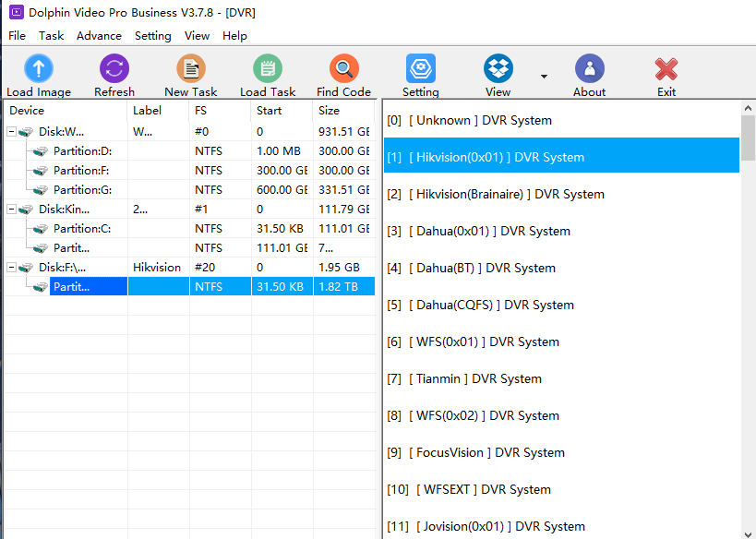Click the drive icon beside Partition:D:

pyautogui.click(x=41, y=151)
